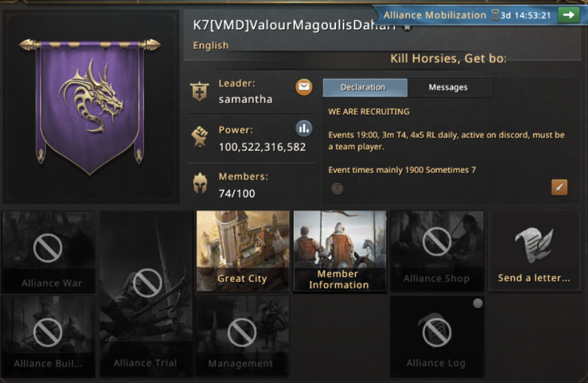Open the Great City tile
The image size is (588, 383).
pyautogui.click(x=243, y=251)
